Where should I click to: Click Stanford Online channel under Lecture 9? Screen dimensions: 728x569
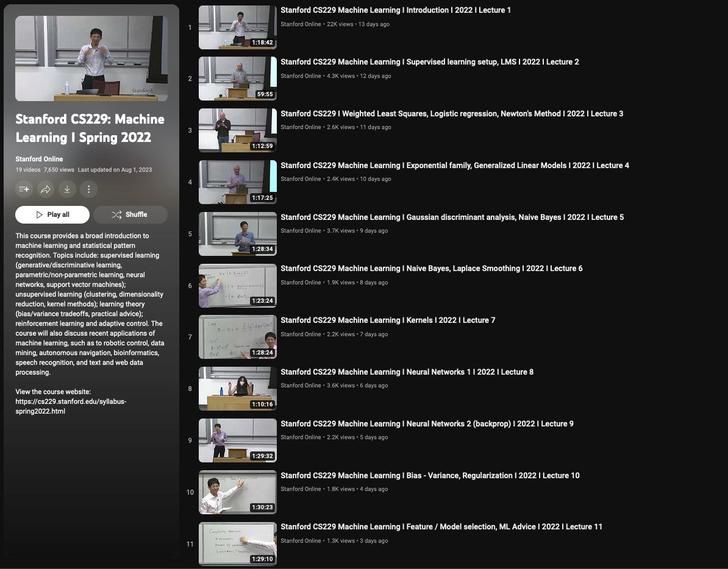301,437
